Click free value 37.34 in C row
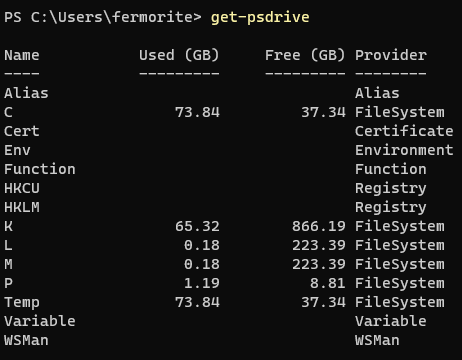The width and height of the screenshot is (462, 360). (x=323, y=112)
